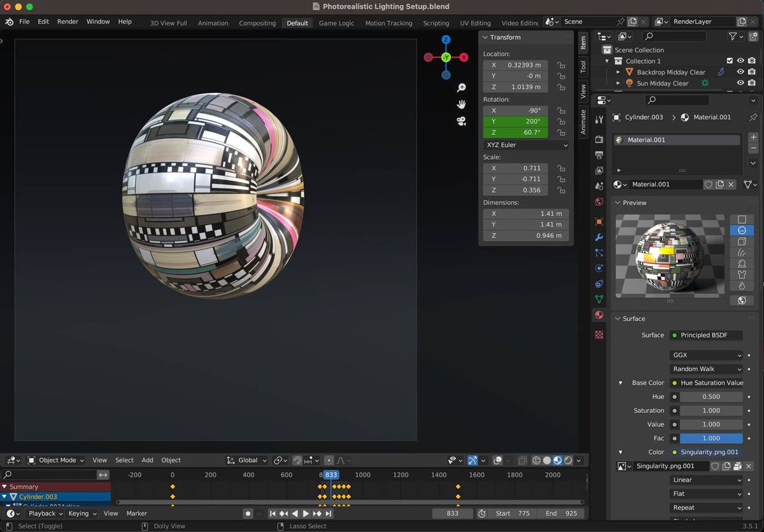Switch to the Scripting workspace tab
The height and width of the screenshot is (532, 764).
point(436,23)
